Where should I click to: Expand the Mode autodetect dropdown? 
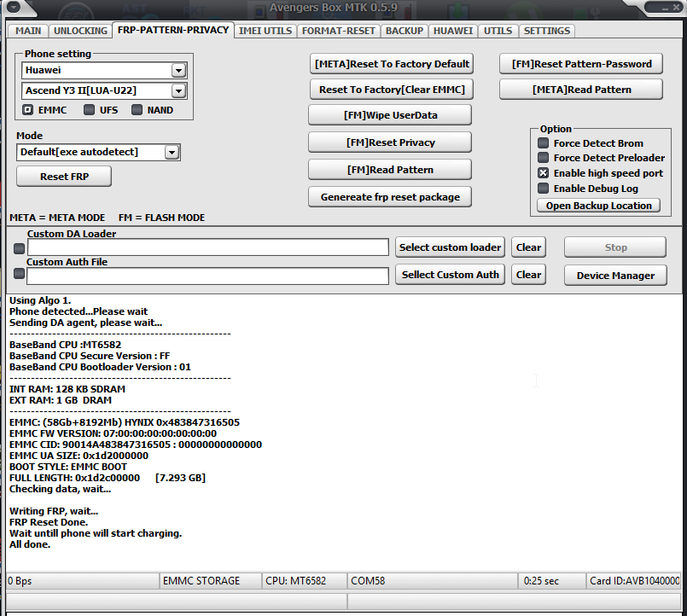[x=172, y=153]
